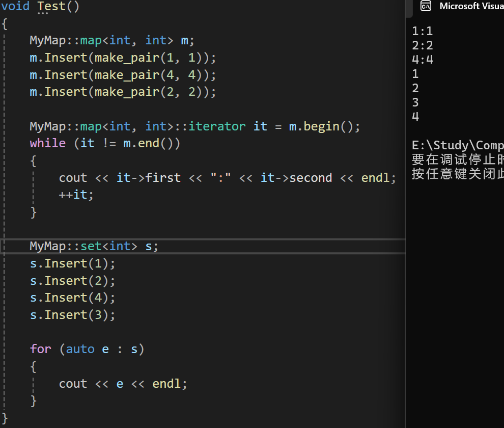Click it->second in the cout statement
Image resolution: width=504 pixels, height=428 pixels.
click(296, 178)
